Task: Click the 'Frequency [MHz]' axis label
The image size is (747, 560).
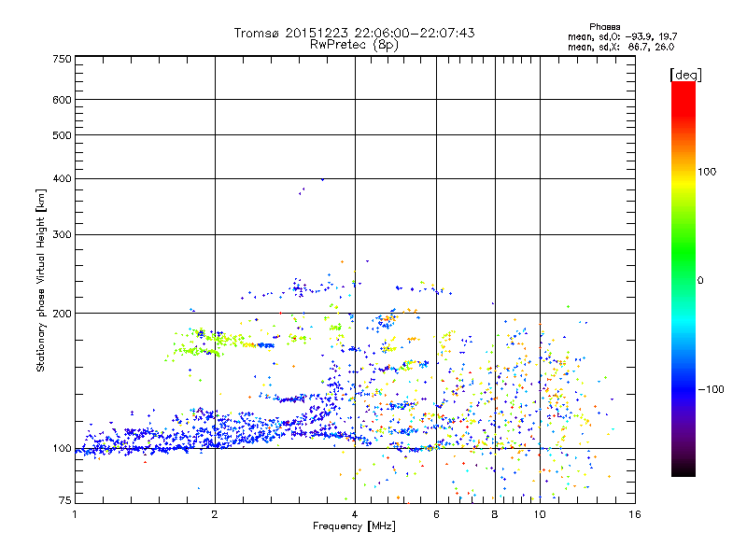Action: coord(354,526)
